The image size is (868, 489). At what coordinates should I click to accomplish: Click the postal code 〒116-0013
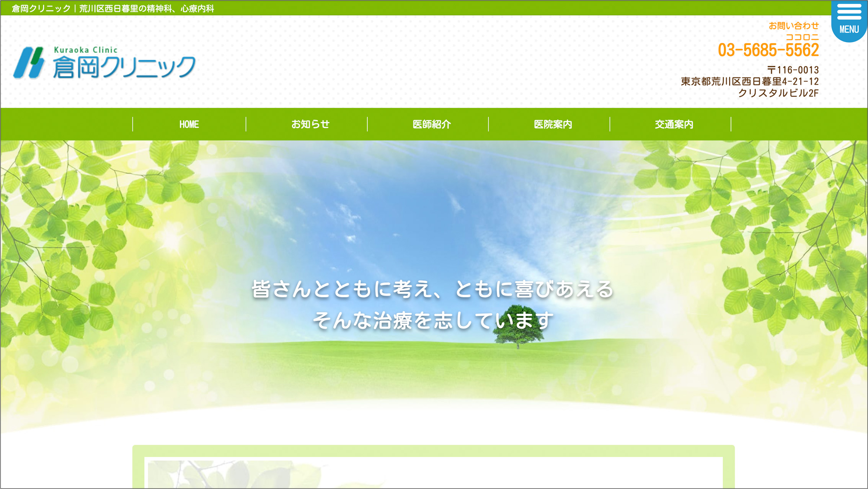(x=793, y=70)
